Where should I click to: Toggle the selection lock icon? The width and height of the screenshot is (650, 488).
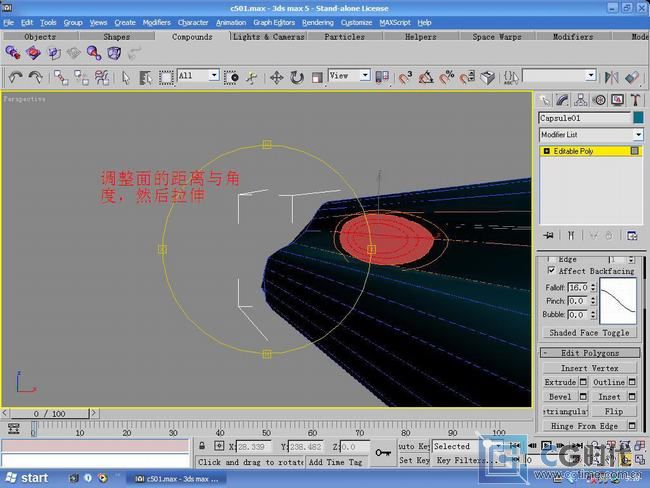[x=202, y=446]
